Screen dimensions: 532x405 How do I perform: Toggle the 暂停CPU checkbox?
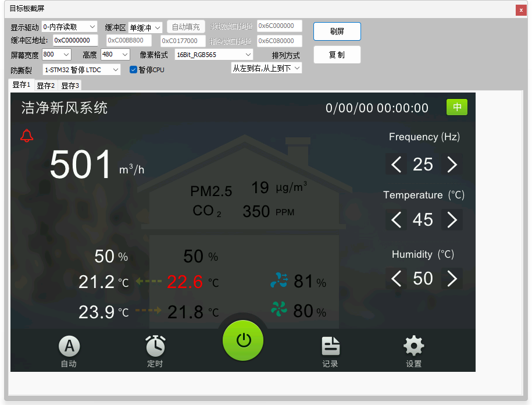click(133, 70)
